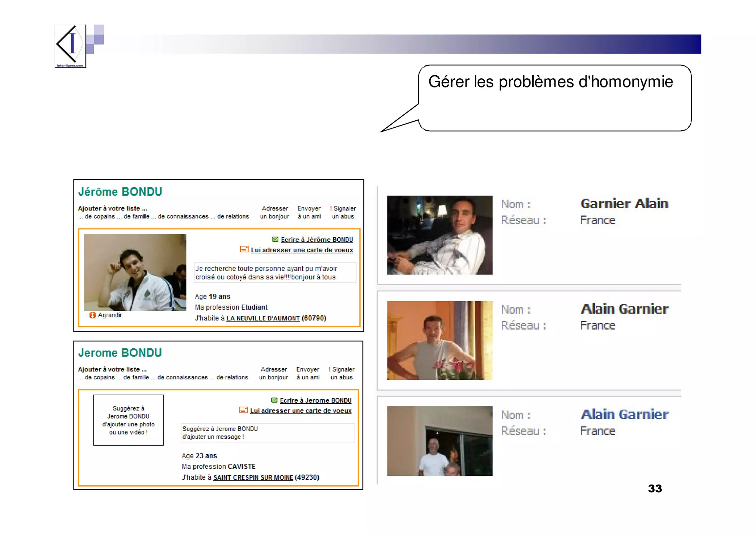The height and width of the screenshot is (534, 756).
Task: Click Adresser un bonjour in first profile
Action: 274,213
